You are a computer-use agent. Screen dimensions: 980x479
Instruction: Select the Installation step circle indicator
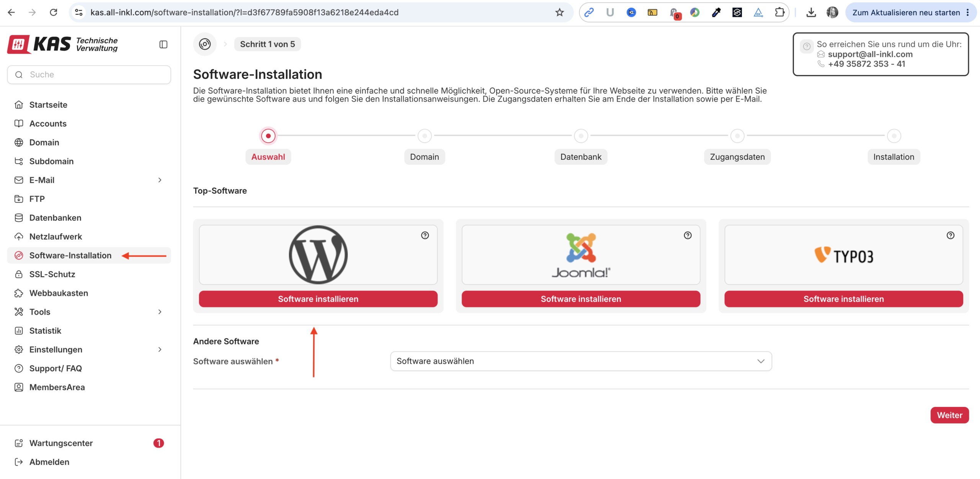click(x=894, y=136)
